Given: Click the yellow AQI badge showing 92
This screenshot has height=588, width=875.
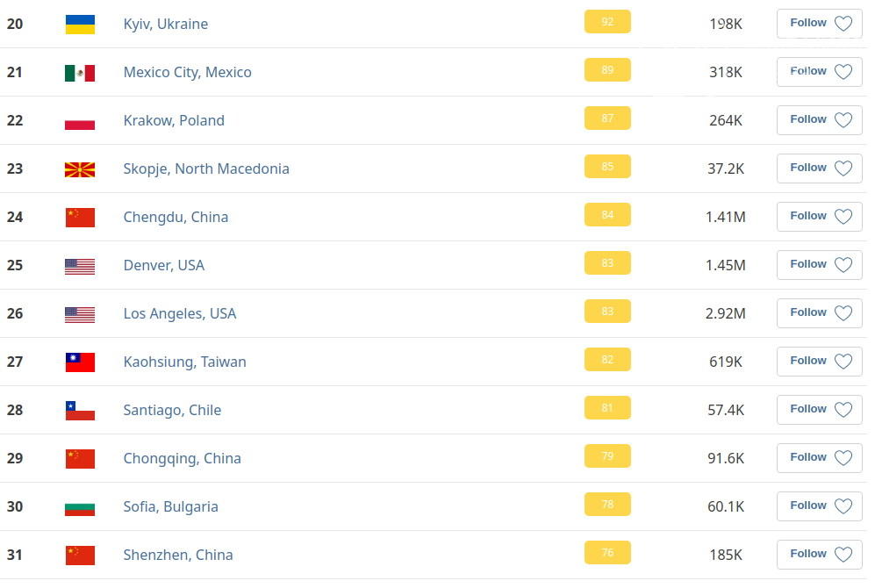Looking at the screenshot, I should tap(607, 22).
